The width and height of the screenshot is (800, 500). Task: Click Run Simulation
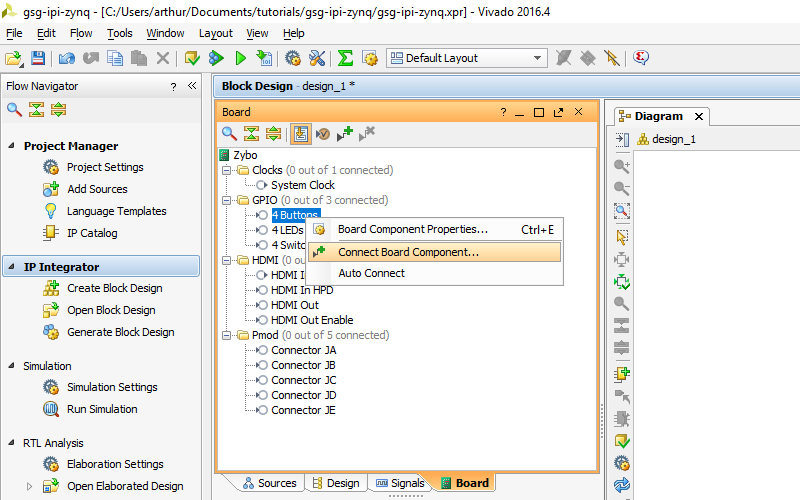point(102,409)
